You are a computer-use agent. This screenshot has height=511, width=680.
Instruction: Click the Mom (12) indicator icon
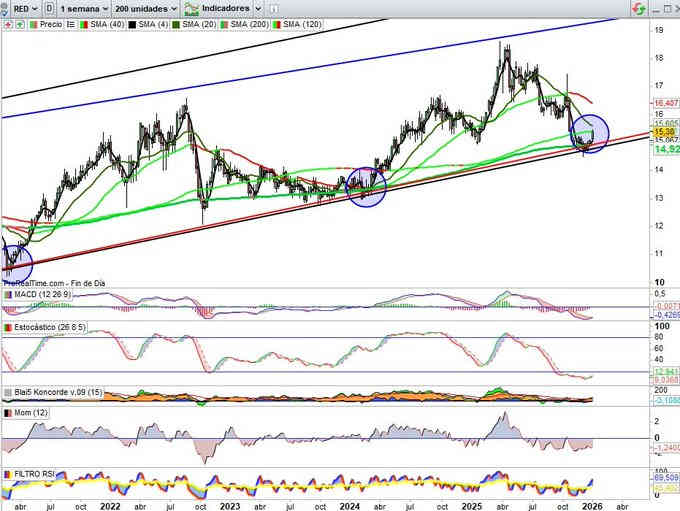click(x=7, y=412)
